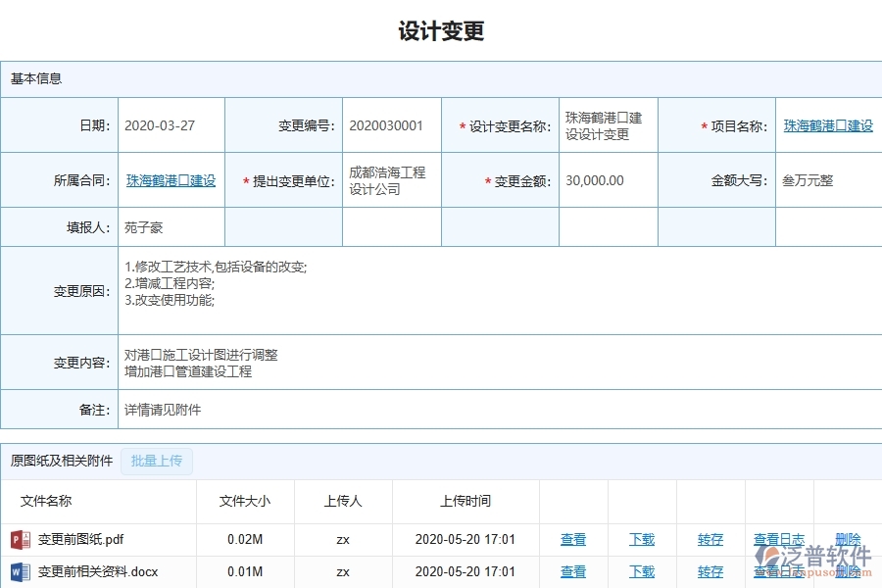Open contract link 珠海鹤港口建设 in 所属合同 field
Viewport: 882px width, 588px height.
(171, 180)
